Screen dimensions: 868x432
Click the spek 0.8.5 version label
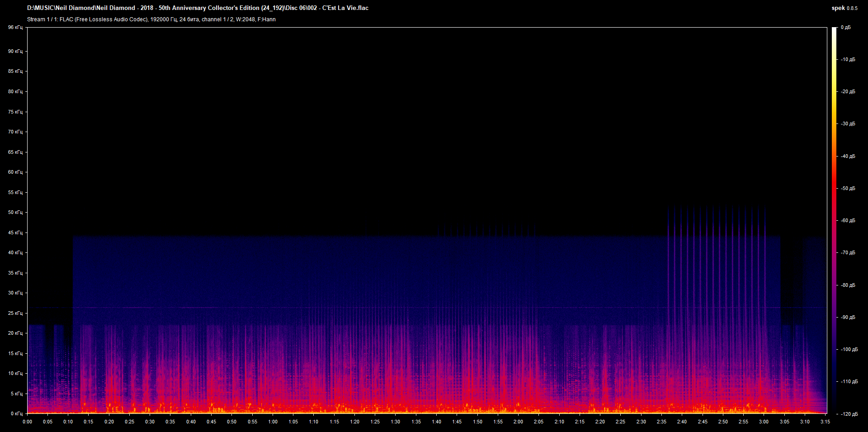point(844,8)
